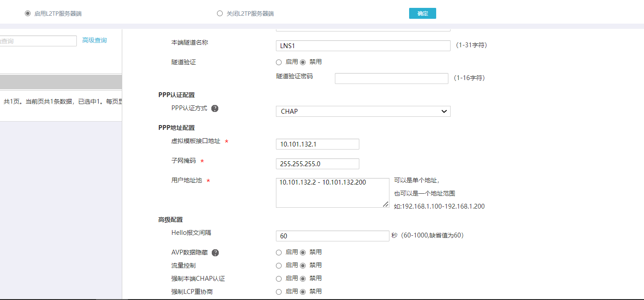Click the (1-31字符) hint text
The height and width of the screenshot is (300, 644).
pyautogui.click(x=471, y=45)
